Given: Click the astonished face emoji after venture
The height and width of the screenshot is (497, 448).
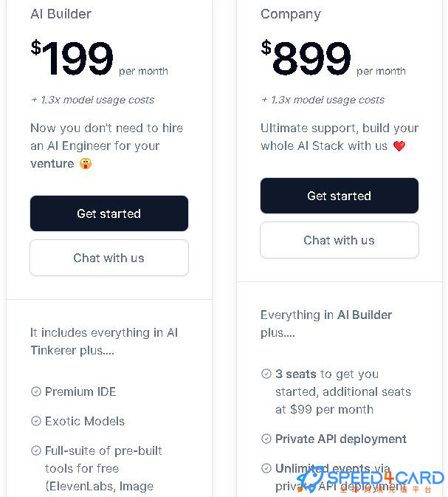Looking at the screenshot, I should tap(86, 163).
